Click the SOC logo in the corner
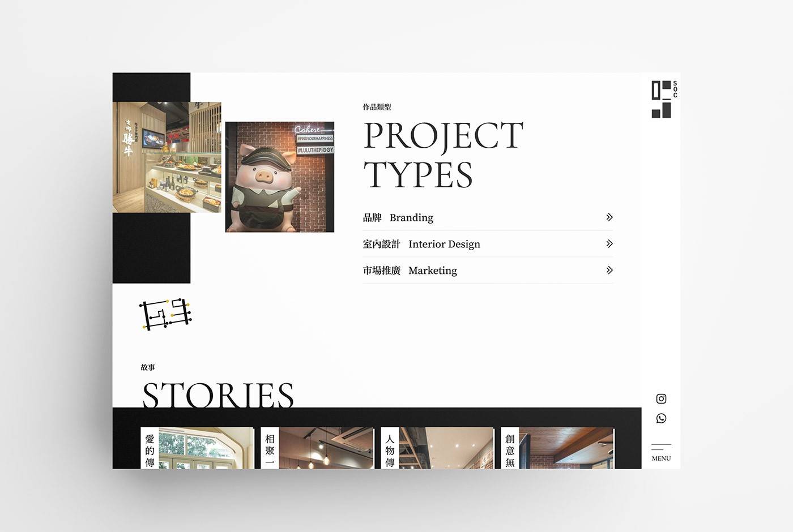Screen dimensions: 793x532 coord(663,99)
